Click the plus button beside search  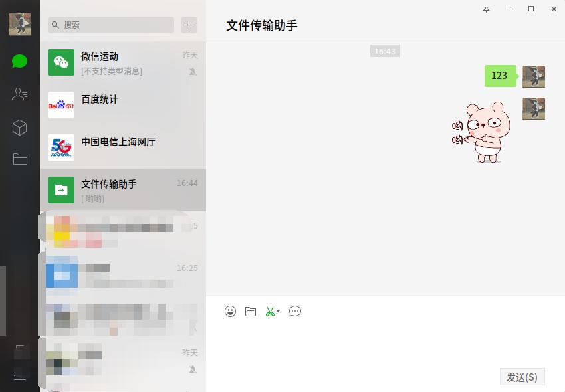189,25
